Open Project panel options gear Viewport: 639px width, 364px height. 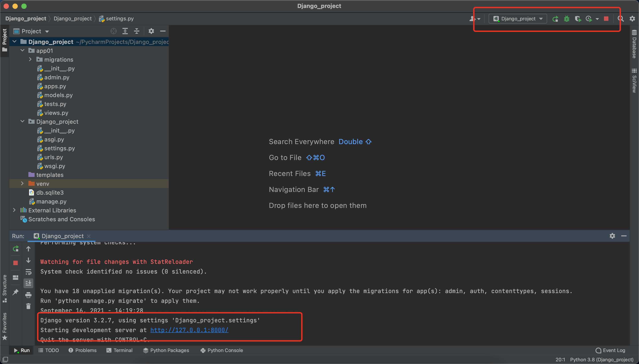coord(151,31)
